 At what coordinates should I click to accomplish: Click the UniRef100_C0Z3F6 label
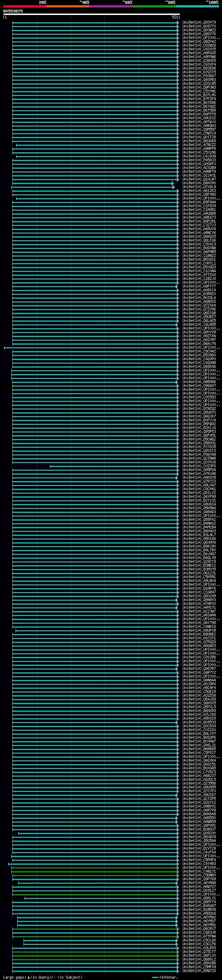(199, 466)
